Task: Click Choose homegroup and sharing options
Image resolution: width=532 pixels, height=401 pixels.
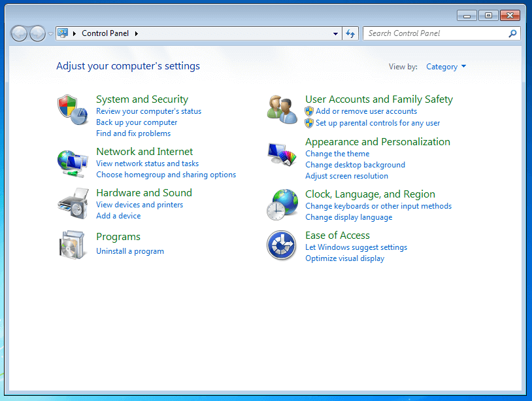Action: point(166,175)
